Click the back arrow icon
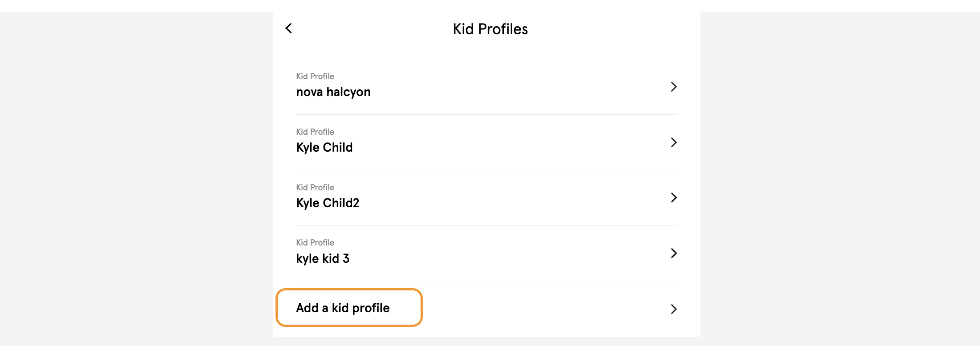Image resolution: width=980 pixels, height=346 pixels. [x=289, y=28]
